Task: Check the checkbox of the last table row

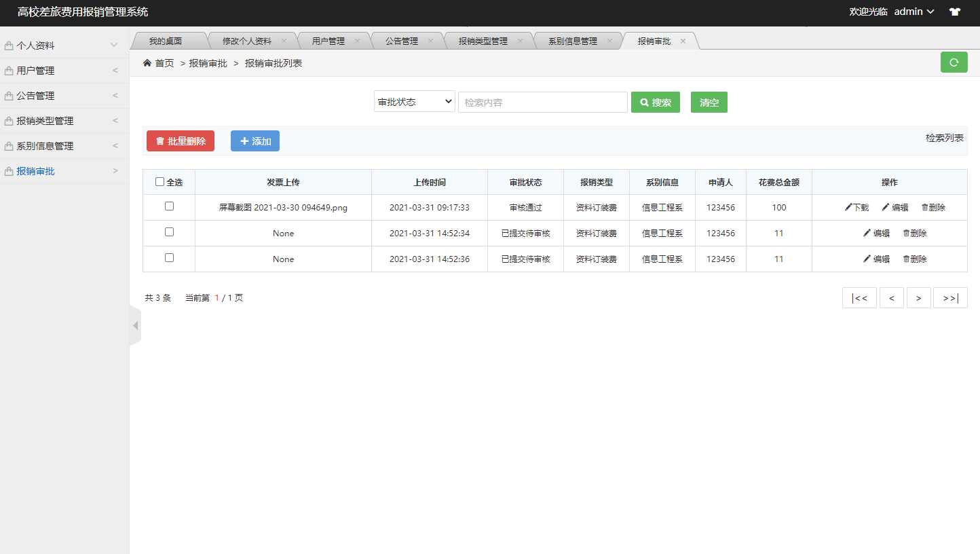Action: [x=169, y=259]
